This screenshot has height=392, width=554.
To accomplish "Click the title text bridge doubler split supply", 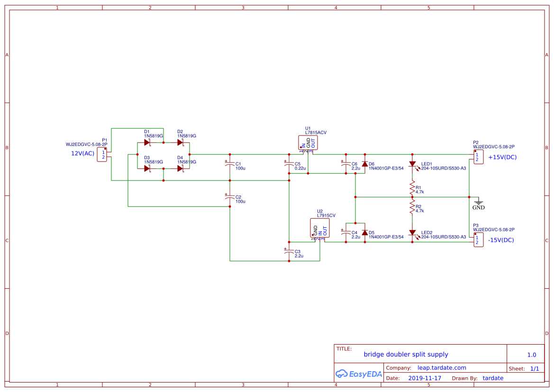I will (406, 354).
